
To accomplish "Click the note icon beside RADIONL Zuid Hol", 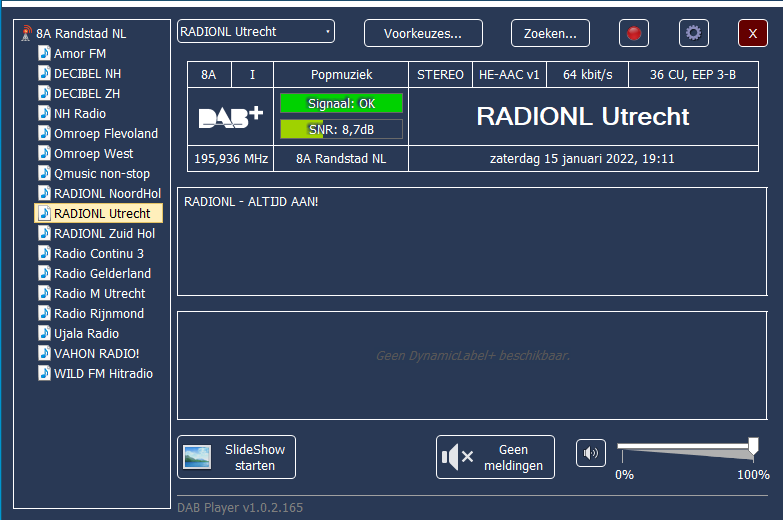I will (44, 233).
